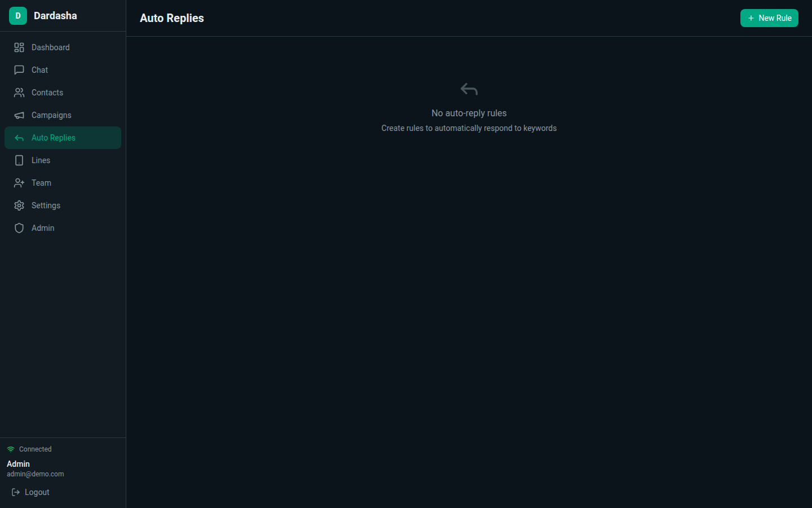Go to Team menu label
Viewport: 812px width, 508px height.
(41, 183)
